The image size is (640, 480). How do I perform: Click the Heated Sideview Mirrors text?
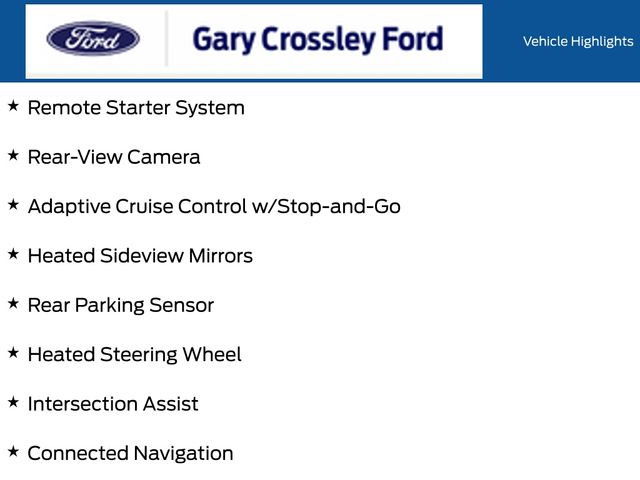tap(140, 256)
